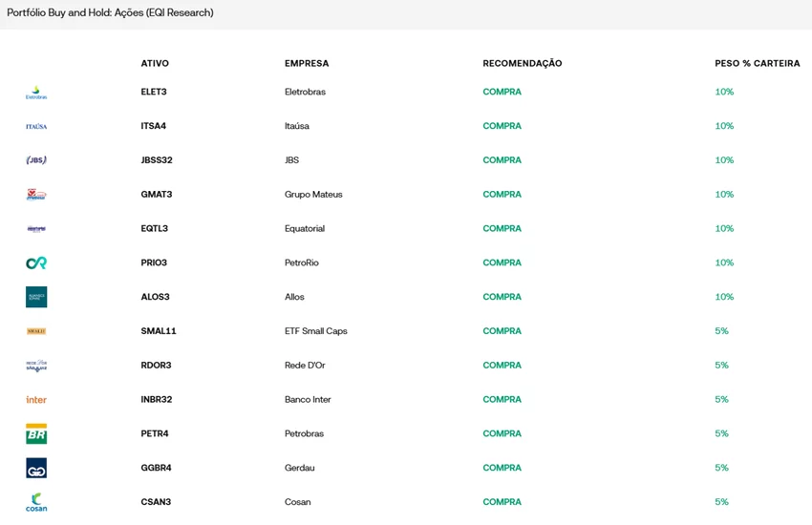Click the Grupo Mateus company name
The width and height of the screenshot is (812, 525).
[313, 194]
